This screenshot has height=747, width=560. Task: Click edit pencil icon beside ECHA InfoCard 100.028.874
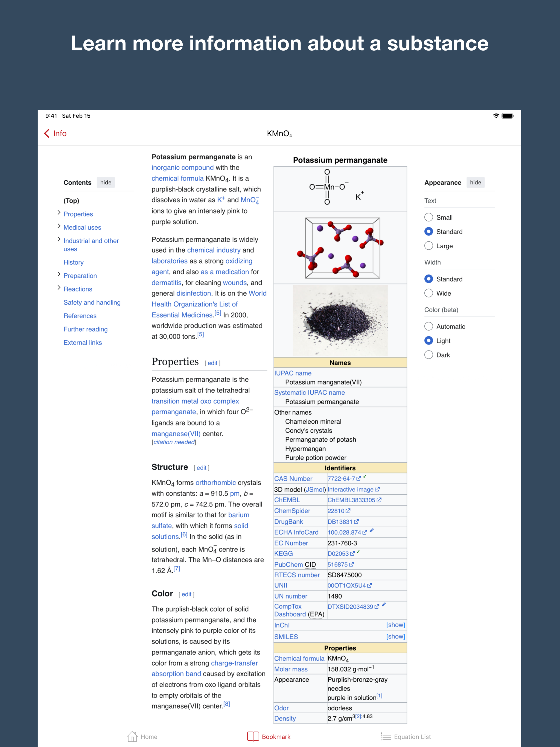372,530
